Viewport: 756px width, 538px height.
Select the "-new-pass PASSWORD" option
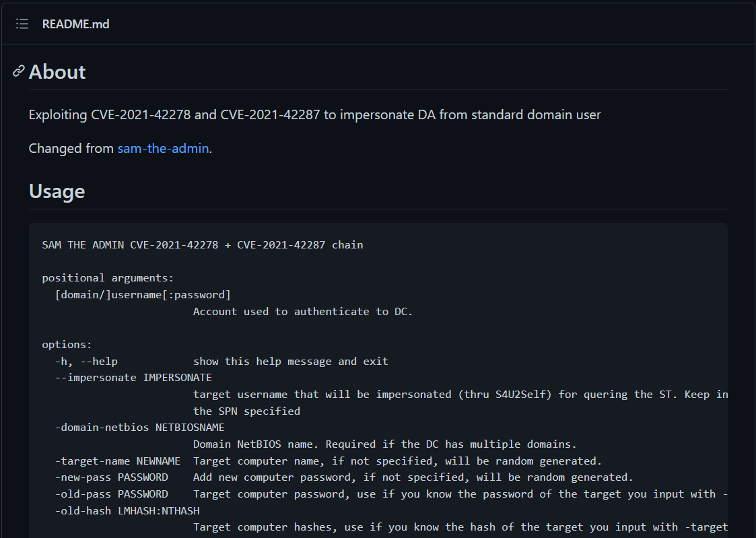click(111, 477)
